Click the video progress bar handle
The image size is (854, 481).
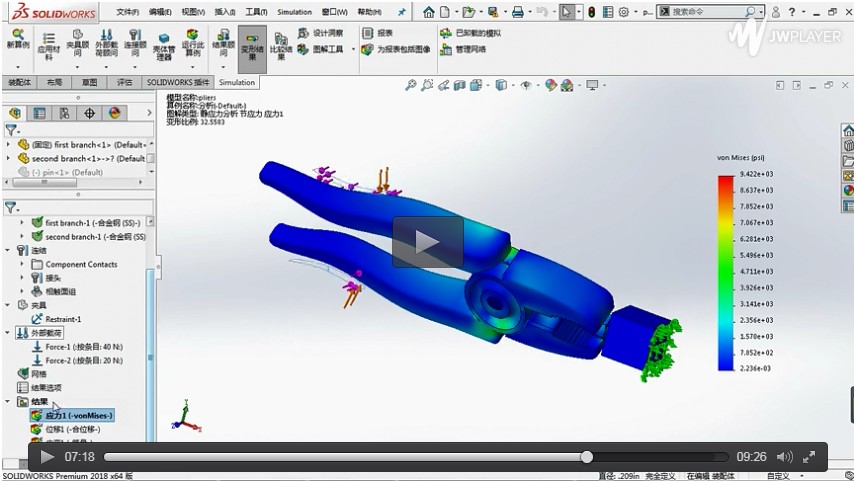(587, 457)
